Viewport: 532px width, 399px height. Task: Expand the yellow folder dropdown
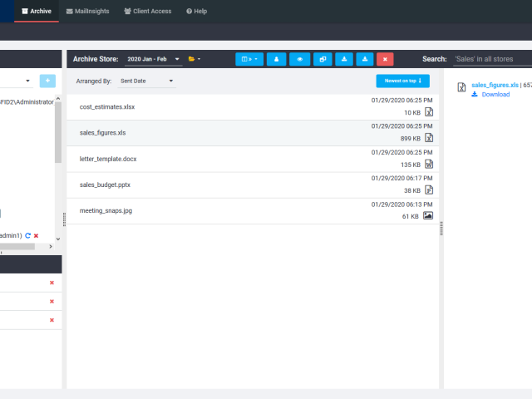tap(194, 59)
